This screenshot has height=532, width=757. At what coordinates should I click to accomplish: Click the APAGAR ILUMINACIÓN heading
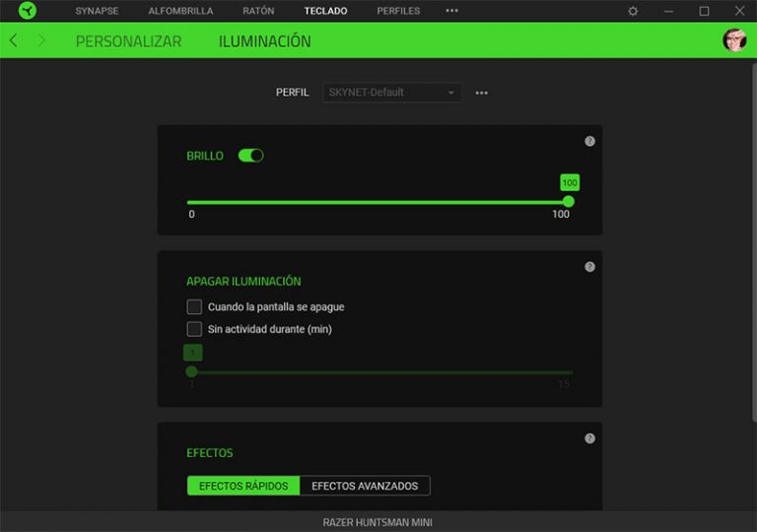(x=243, y=281)
